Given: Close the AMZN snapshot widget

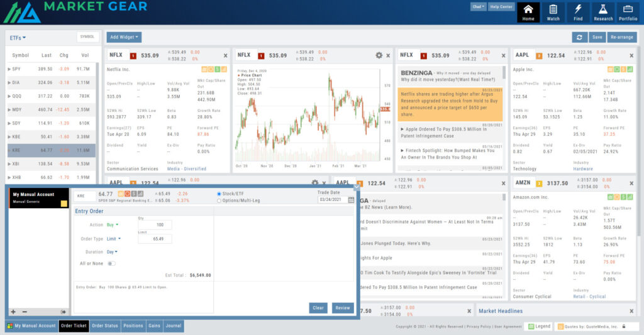Looking at the screenshot, I should click(631, 183).
